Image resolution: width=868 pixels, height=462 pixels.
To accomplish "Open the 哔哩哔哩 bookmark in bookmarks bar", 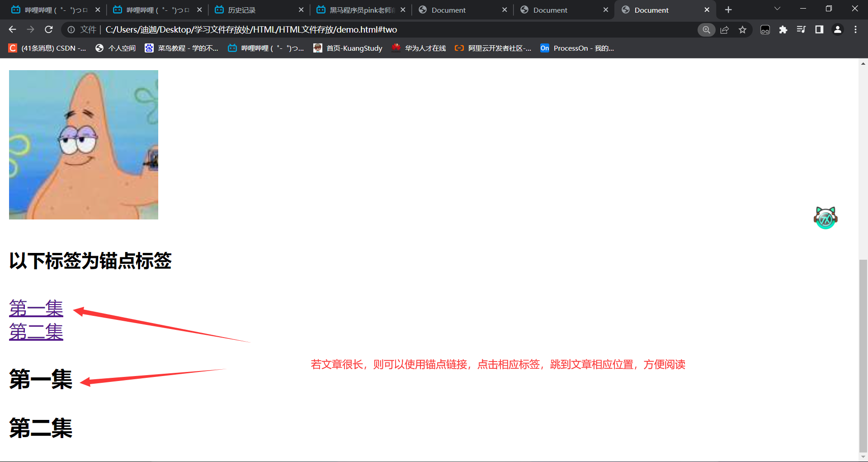I will 266,48.
